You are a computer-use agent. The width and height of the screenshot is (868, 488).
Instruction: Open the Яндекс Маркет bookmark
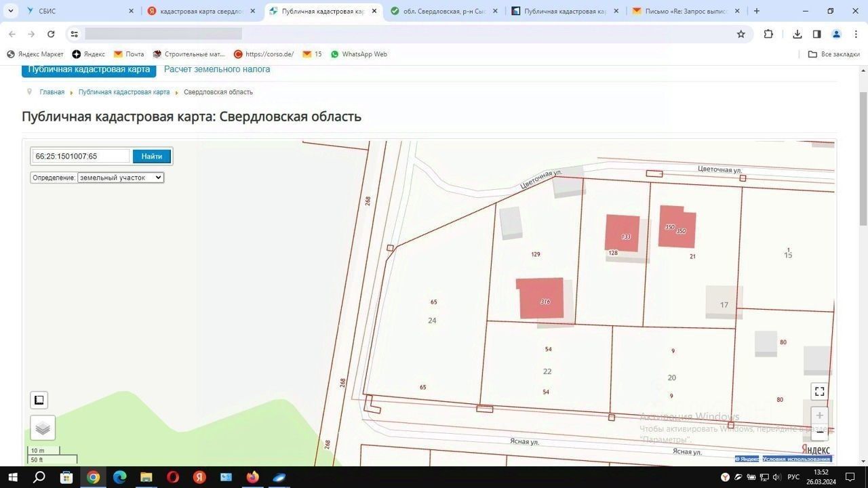click(x=35, y=54)
